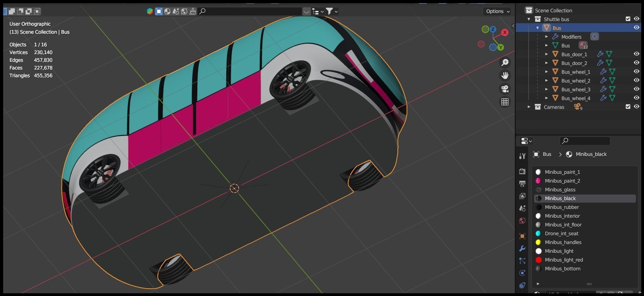Click the camera count icon next to Cameras
The image size is (644, 296).
click(578, 107)
